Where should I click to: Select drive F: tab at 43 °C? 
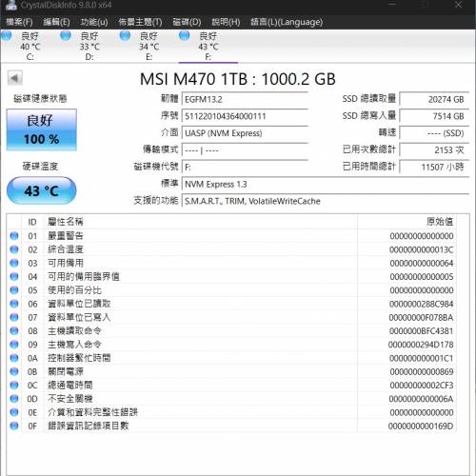[x=208, y=46]
